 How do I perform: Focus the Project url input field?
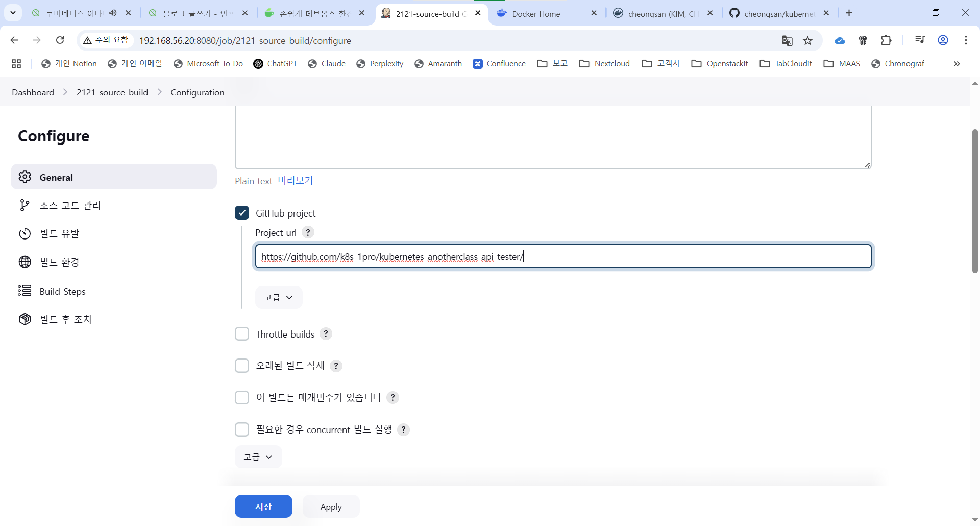click(x=563, y=256)
